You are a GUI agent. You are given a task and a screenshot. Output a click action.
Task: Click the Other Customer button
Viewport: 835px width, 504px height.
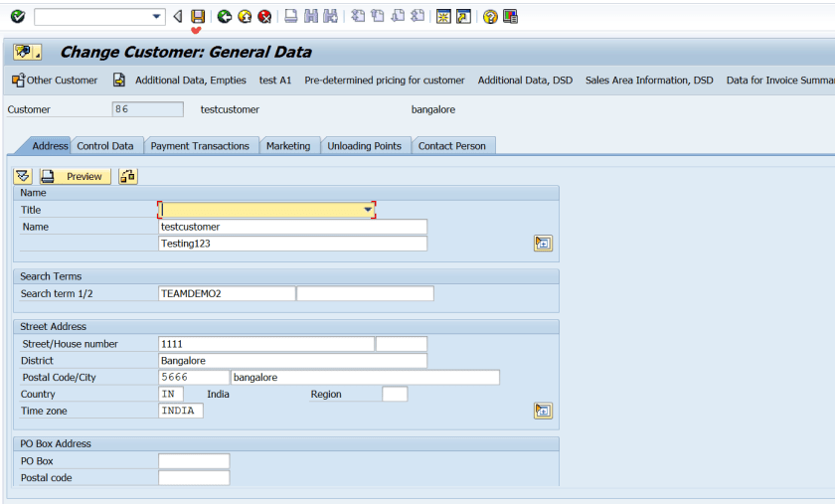(56, 81)
